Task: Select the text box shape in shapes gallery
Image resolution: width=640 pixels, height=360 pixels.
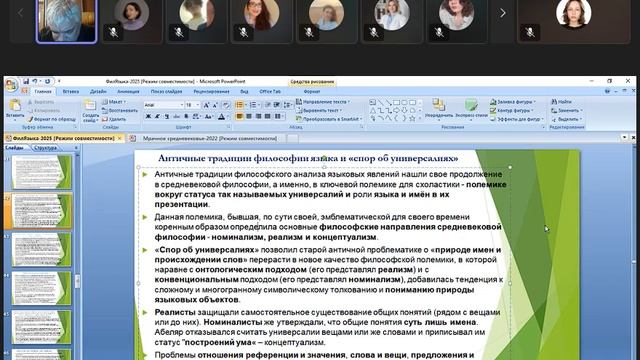Action: 373,102
